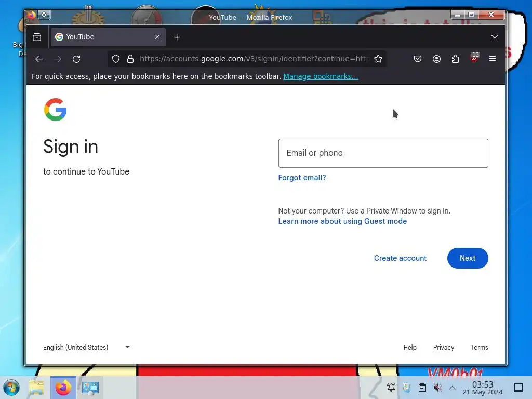Open the tracking protection shield icon
This screenshot has width=532, height=399.
(x=116, y=59)
